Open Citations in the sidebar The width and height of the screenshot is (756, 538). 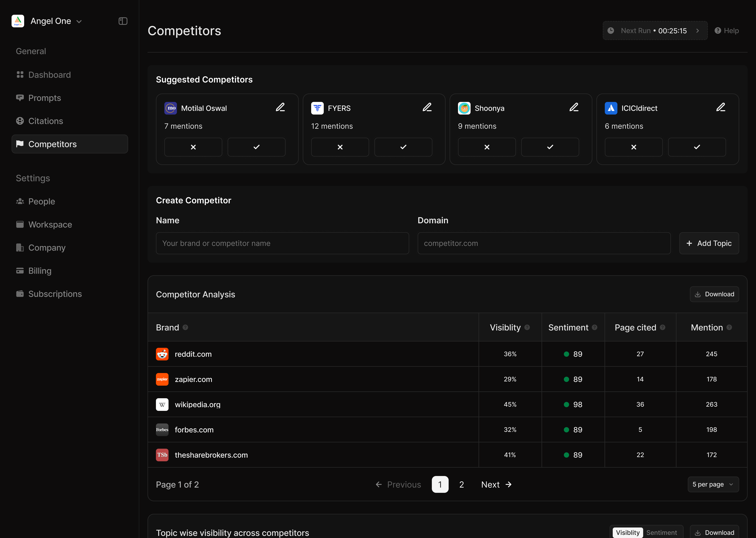point(46,121)
